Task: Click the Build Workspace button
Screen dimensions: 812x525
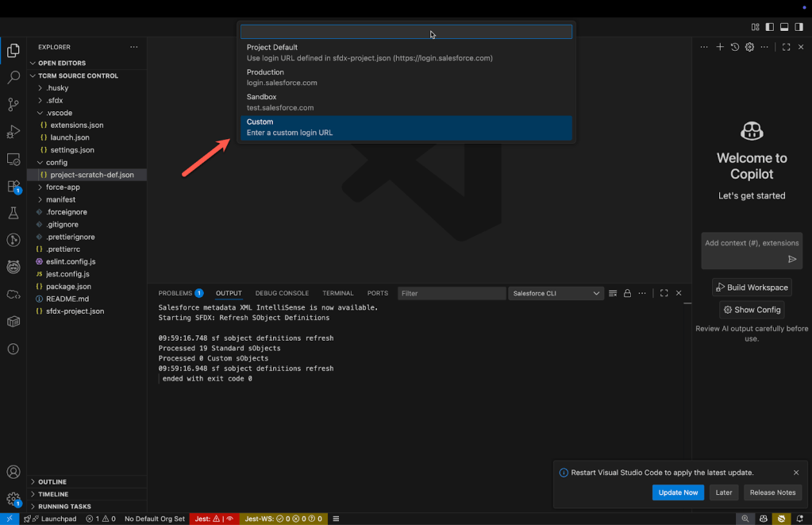Action: coord(752,288)
